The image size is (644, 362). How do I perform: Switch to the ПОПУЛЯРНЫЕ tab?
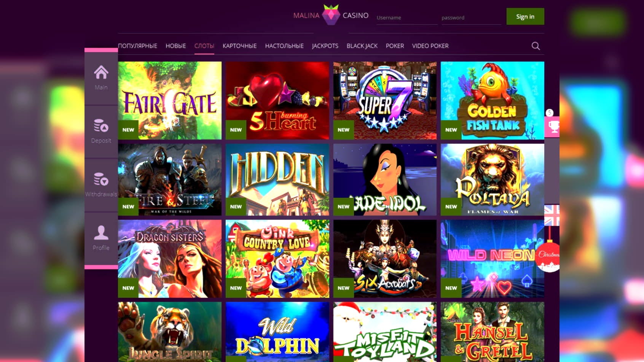click(x=137, y=46)
